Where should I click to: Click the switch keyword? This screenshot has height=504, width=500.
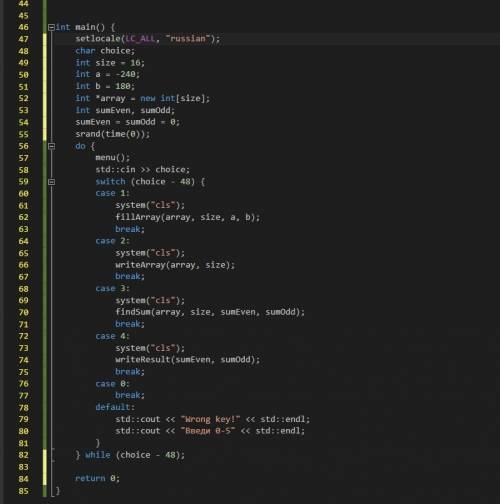(110, 182)
